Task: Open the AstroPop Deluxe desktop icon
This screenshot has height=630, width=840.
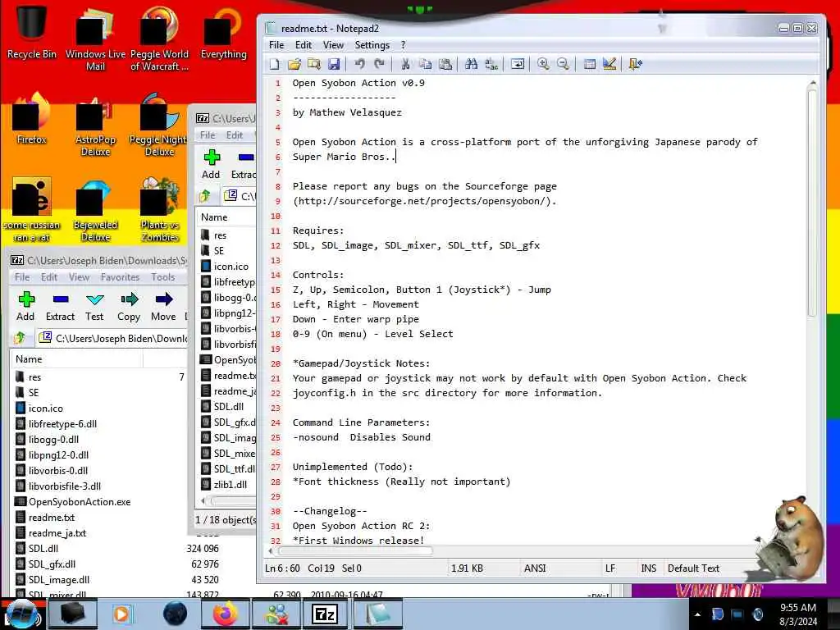Action: (x=95, y=125)
